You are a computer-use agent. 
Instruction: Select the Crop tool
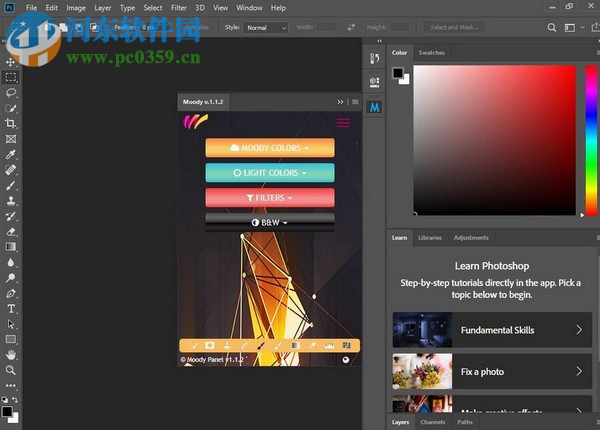[11, 123]
